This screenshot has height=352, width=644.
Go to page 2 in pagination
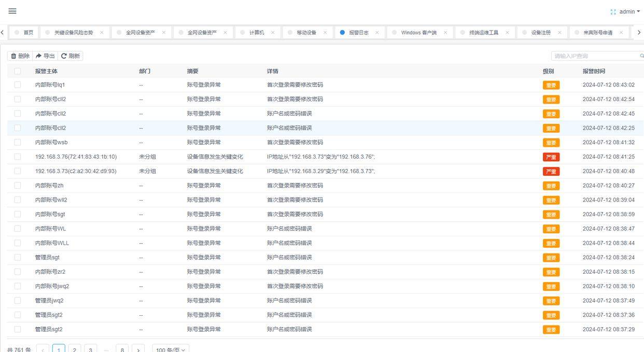coord(75,350)
